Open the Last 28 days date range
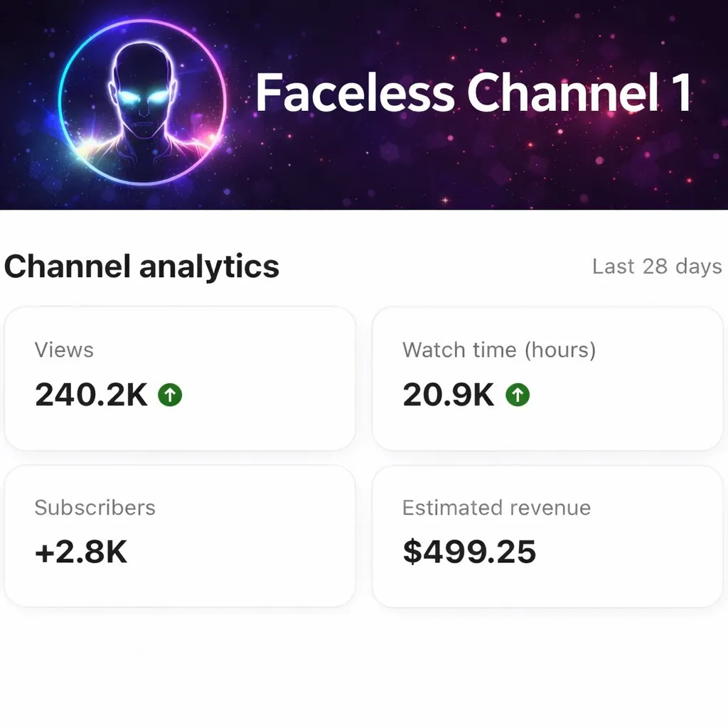728x728 pixels. point(656,267)
